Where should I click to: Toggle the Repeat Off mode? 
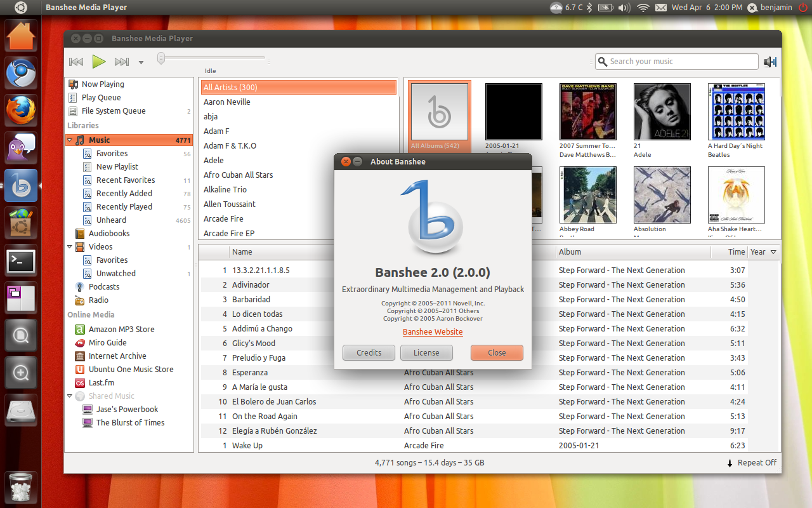(x=752, y=463)
